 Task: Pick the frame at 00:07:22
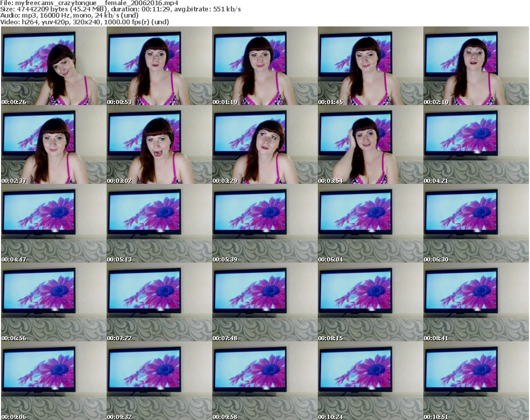tap(159, 302)
